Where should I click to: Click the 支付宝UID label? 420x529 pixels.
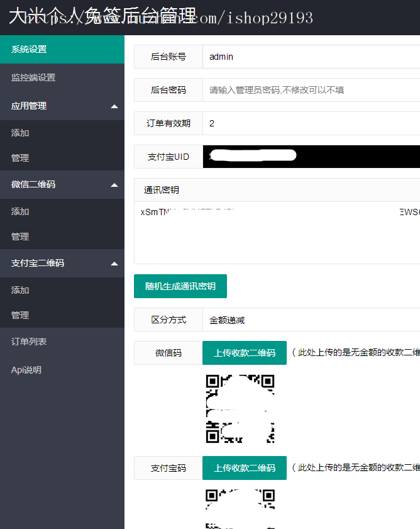(169, 157)
